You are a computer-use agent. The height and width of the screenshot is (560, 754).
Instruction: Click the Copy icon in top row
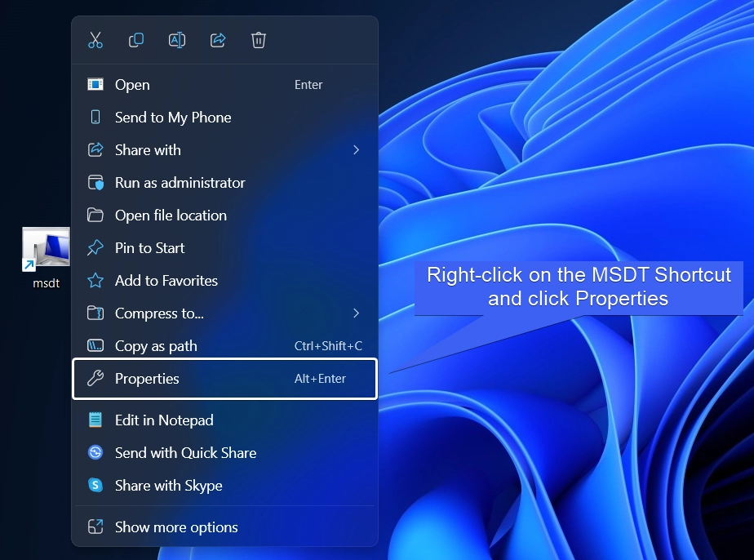pyautogui.click(x=136, y=40)
